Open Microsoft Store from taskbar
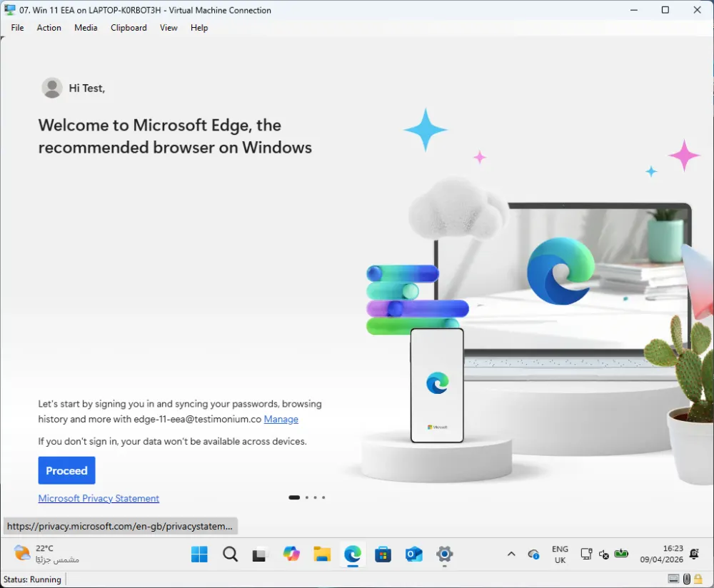Viewport: 714px width, 588px height. [x=383, y=554]
